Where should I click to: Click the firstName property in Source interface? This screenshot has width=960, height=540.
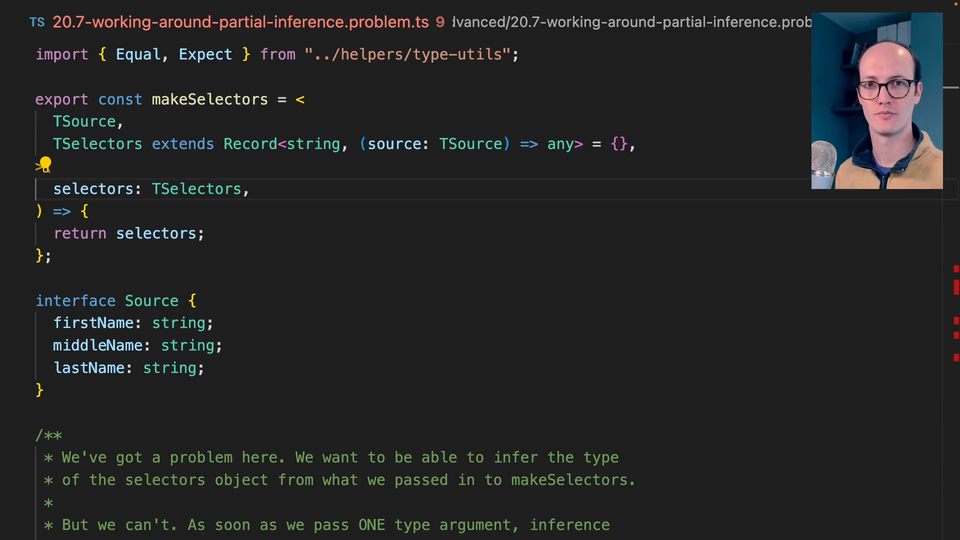pos(93,323)
